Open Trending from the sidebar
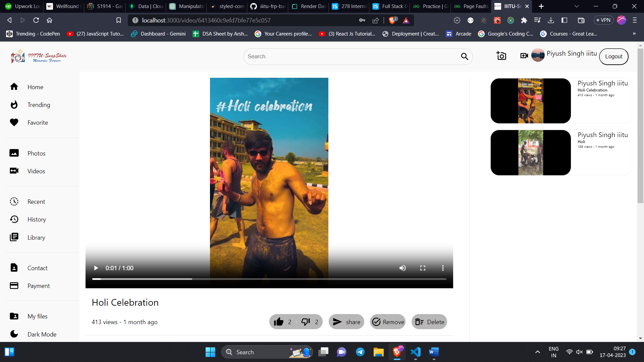 (x=39, y=105)
